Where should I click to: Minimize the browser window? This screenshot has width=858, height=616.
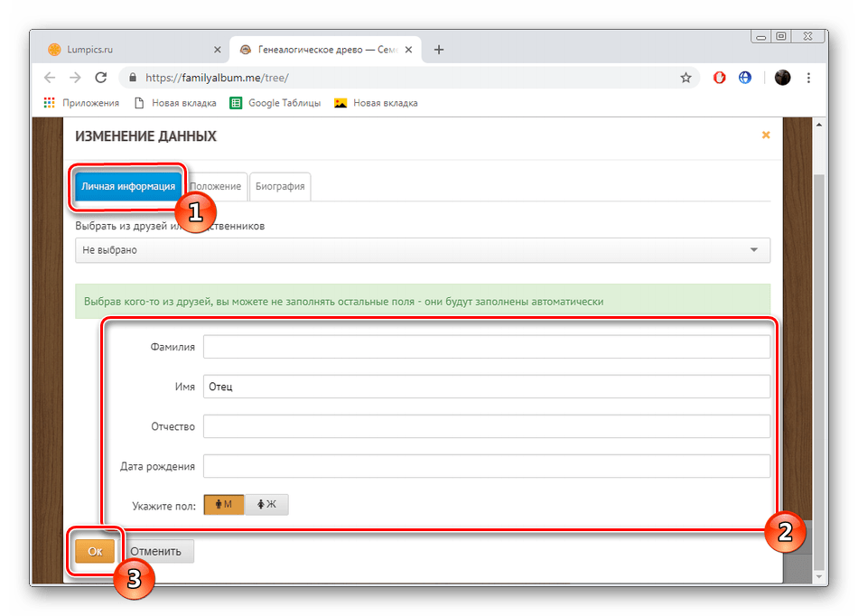(760, 37)
